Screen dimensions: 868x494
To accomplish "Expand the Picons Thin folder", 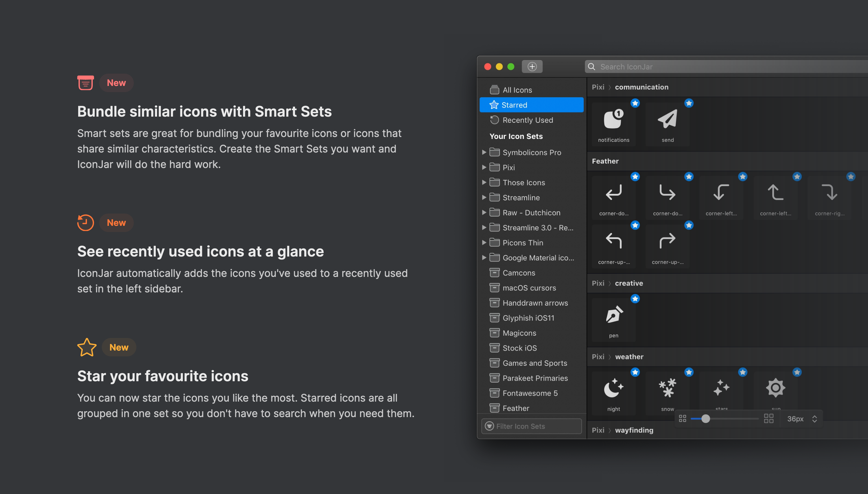I will coord(484,243).
